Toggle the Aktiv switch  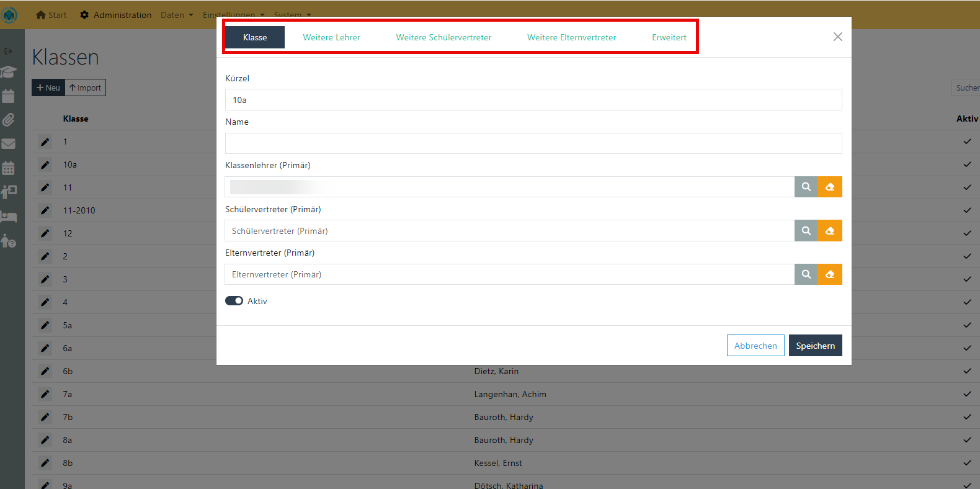tap(234, 301)
